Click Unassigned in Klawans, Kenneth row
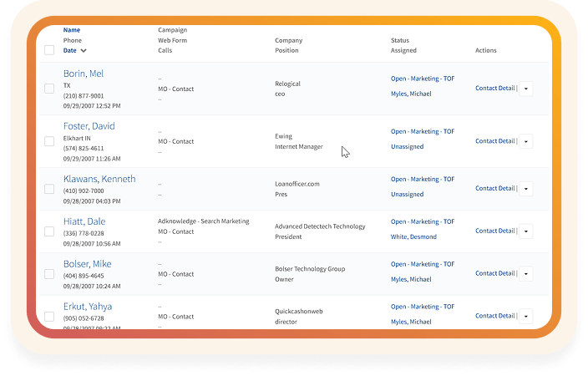Image resolution: width=588 pixels, height=376 pixels. coord(408,195)
